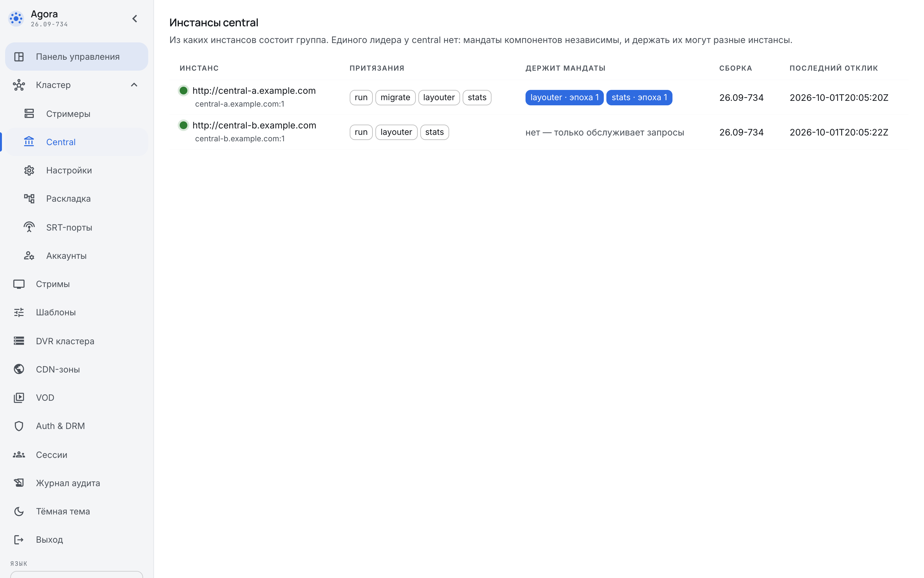Click the Панель управления dashboard icon

click(x=19, y=57)
